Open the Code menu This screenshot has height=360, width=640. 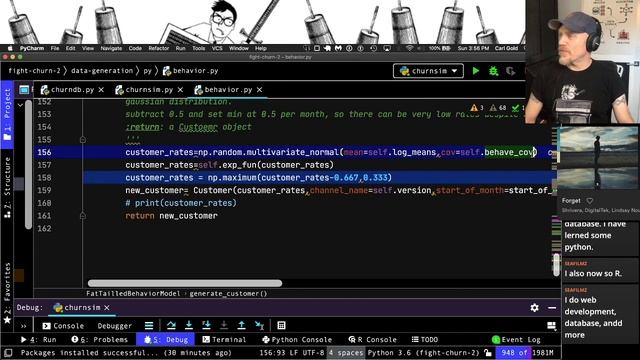coord(135,48)
